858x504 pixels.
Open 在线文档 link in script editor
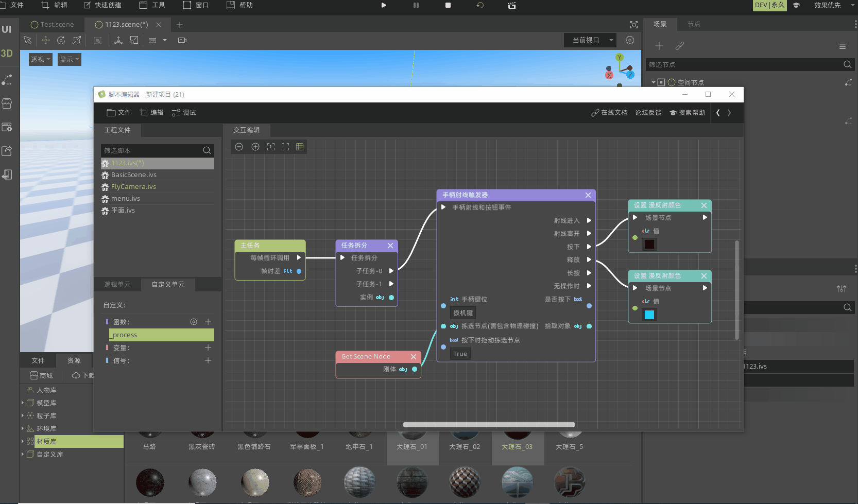(x=609, y=113)
